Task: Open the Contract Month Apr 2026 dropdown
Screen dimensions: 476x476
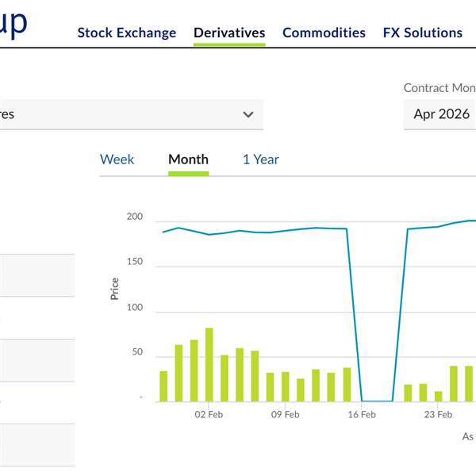Action: coord(441,114)
